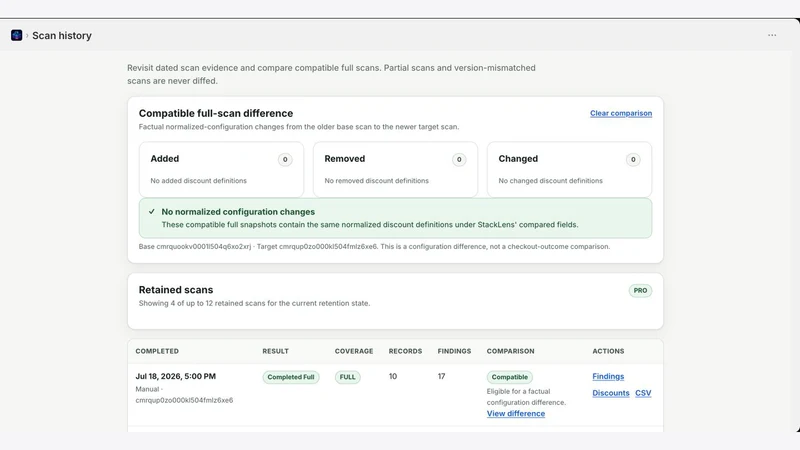Click the Clear comparison link
800x450 pixels.
[621, 113]
